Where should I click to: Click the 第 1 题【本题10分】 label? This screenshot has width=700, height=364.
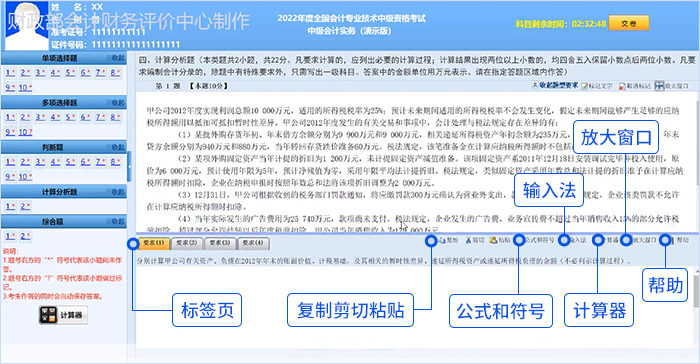[x=191, y=86]
